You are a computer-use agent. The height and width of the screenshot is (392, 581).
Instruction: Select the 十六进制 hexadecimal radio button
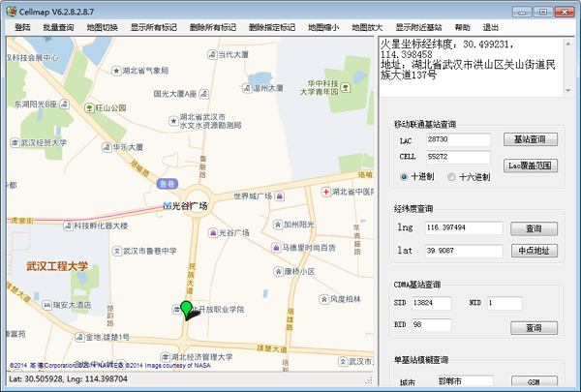451,177
